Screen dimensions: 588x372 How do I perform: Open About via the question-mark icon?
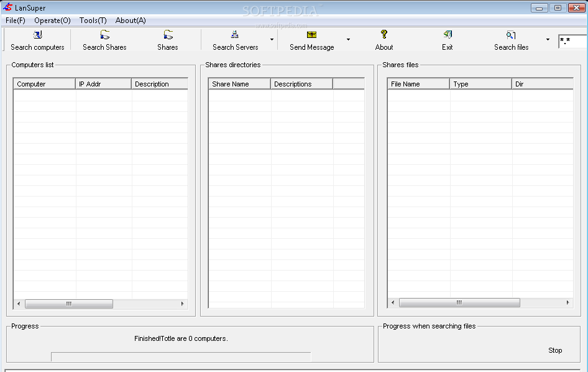(384, 35)
